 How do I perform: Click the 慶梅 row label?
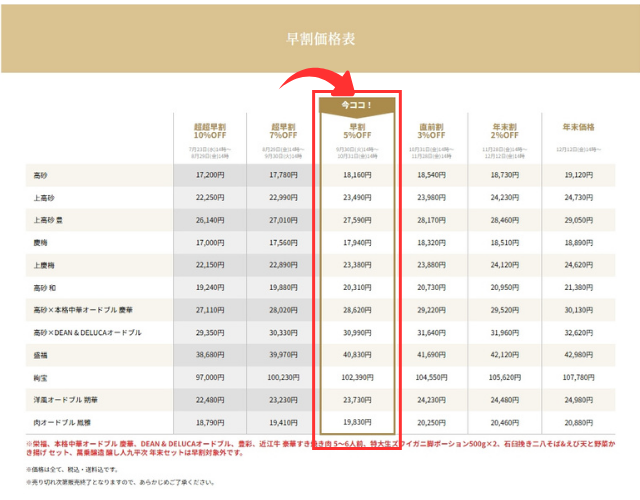(43, 242)
